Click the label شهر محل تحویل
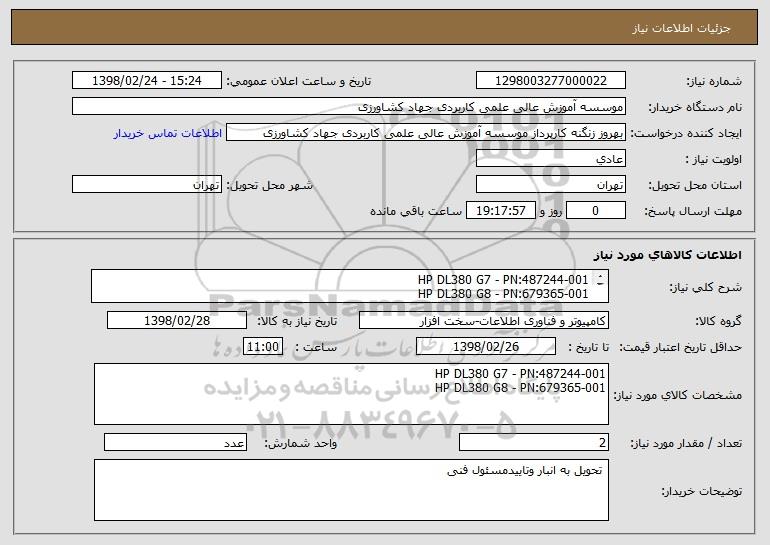This screenshot has width=770, height=545. tap(269, 185)
